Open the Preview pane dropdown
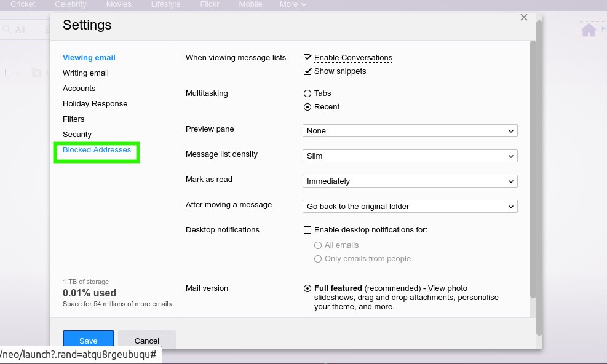Image resolution: width=607 pixels, height=364 pixels. [x=410, y=130]
